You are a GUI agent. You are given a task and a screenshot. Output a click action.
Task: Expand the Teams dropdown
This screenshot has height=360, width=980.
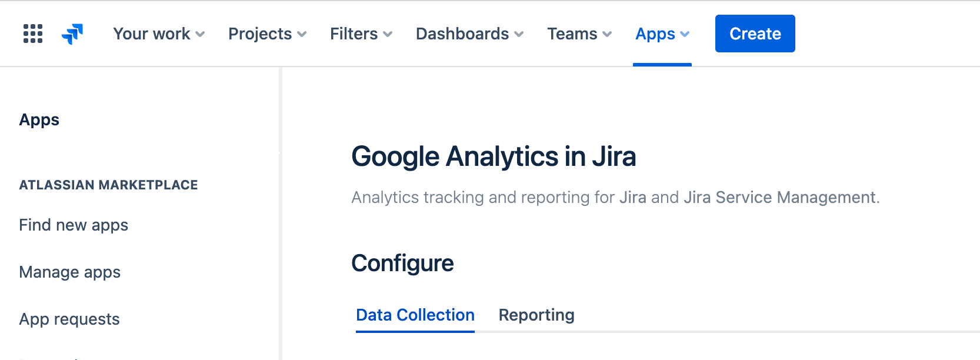(x=579, y=34)
